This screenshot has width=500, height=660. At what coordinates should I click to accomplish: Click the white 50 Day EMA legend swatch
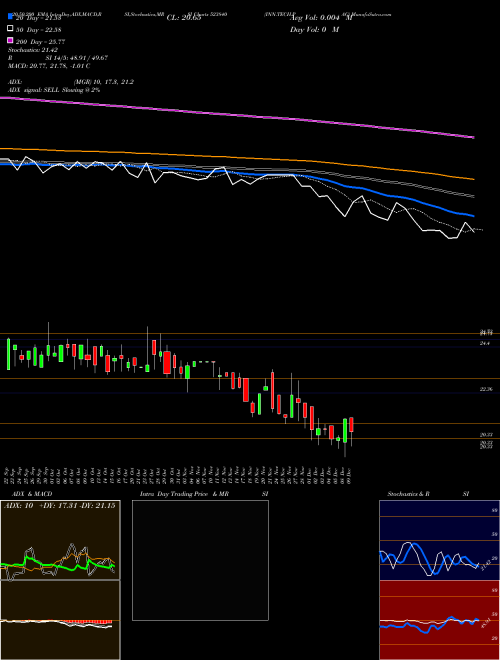click(10, 29)
